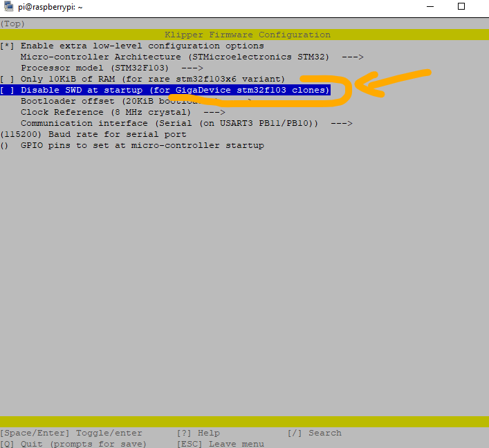Open Micro-controller Architecture submenu
Viewport: 489px width, 448px height.
(192, 57)
